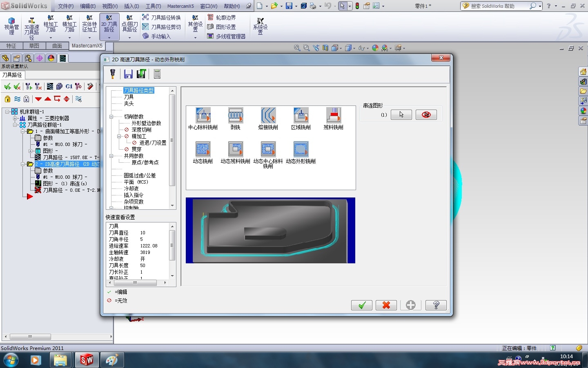Move insert arrow up with red up triangle

click(48, 99)
